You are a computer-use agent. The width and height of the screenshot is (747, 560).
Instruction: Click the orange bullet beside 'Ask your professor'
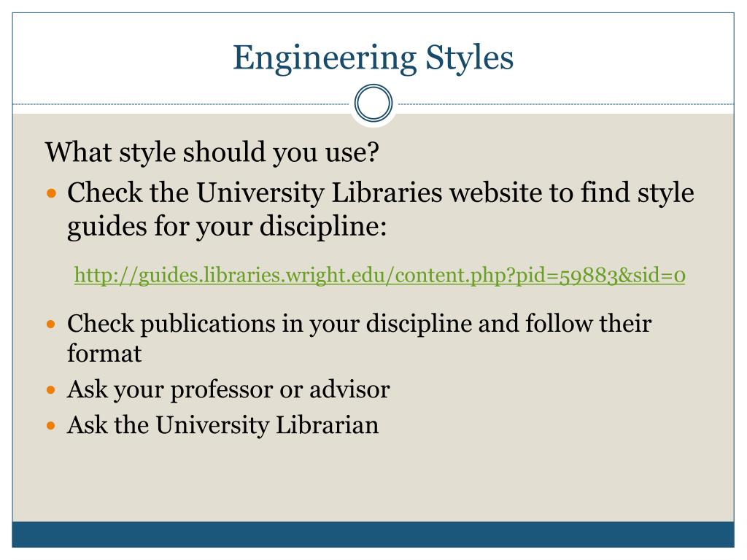(52, 391)
